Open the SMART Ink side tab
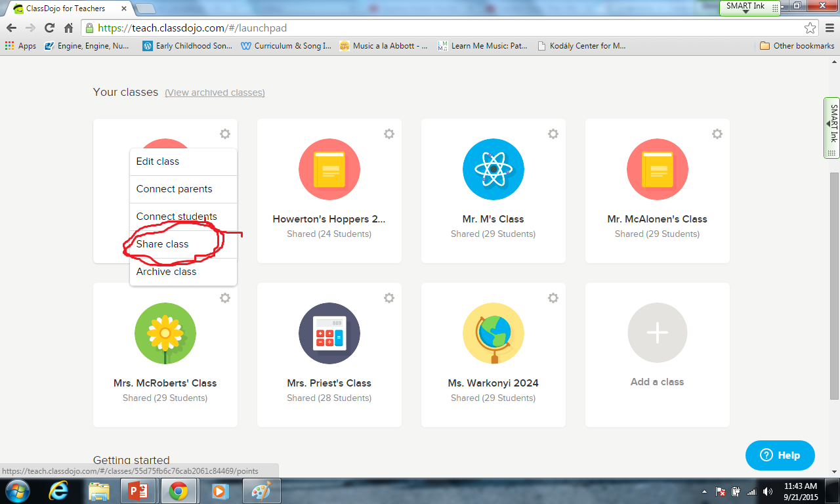840x504 pixels. point(832,127)
